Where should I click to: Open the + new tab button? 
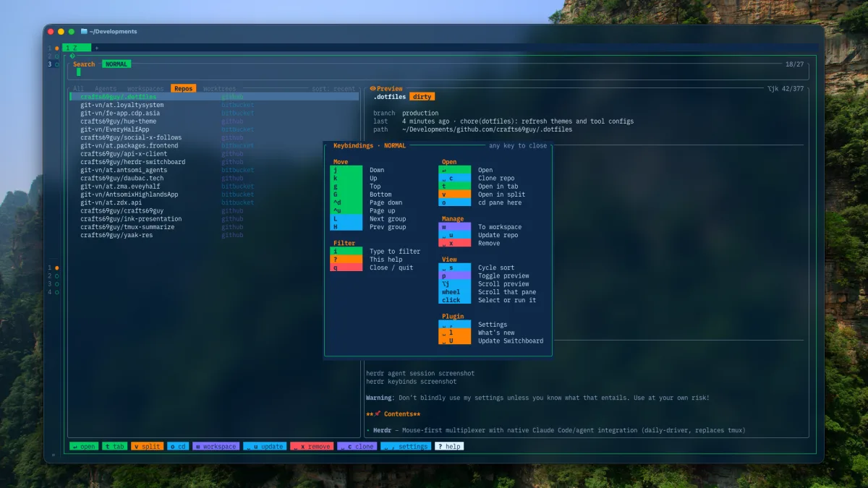pyautogui.click(x=97, y=48)
